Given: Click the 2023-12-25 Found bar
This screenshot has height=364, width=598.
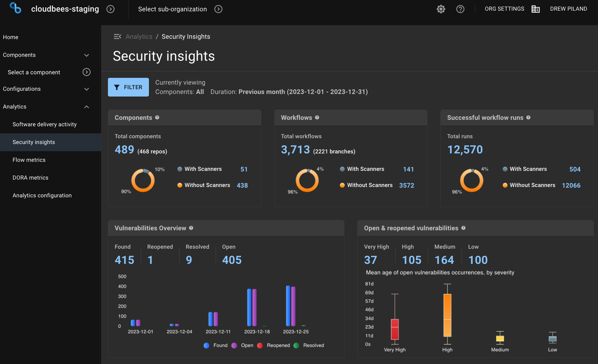Looking at the screenshot, I should (x=288, y=306).
